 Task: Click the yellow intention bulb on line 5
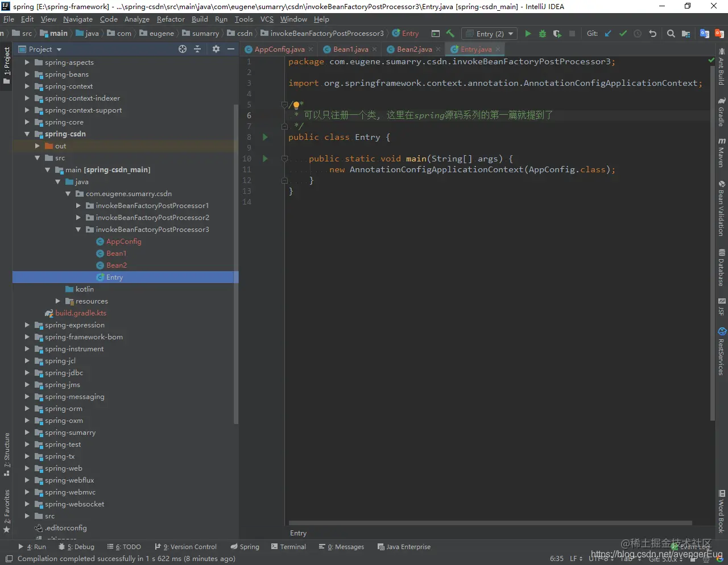point(296,105)
